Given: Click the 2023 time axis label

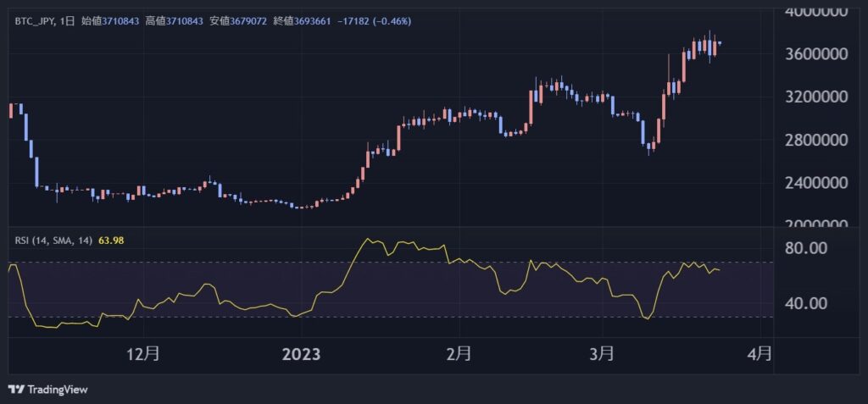Looking at the screenshot, I should (x=301, y=354).
